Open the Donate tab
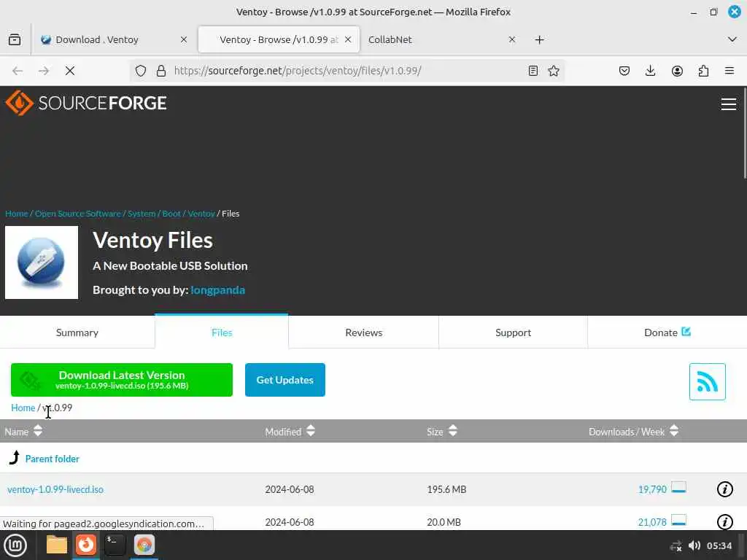This screenshot has width=747, height=560. 667,332
